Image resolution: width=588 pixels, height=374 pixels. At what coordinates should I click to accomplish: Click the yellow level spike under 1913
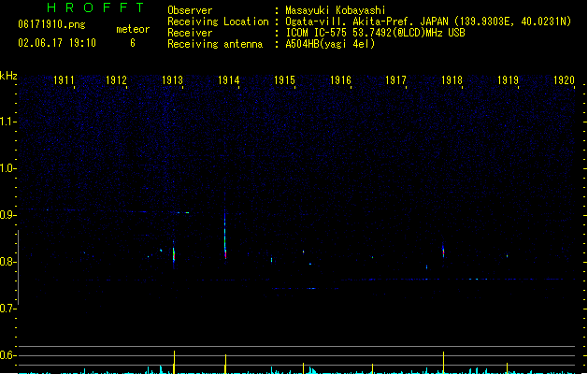[174, 362]
